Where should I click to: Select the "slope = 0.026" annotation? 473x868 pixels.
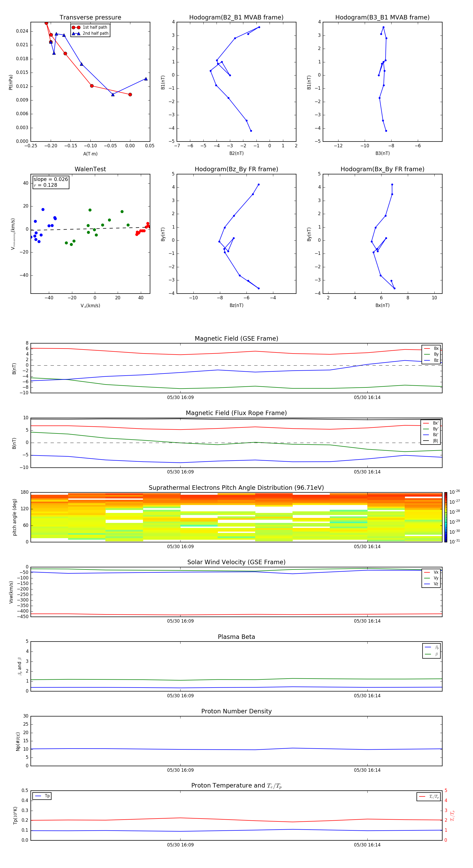[x=51, y=179]
